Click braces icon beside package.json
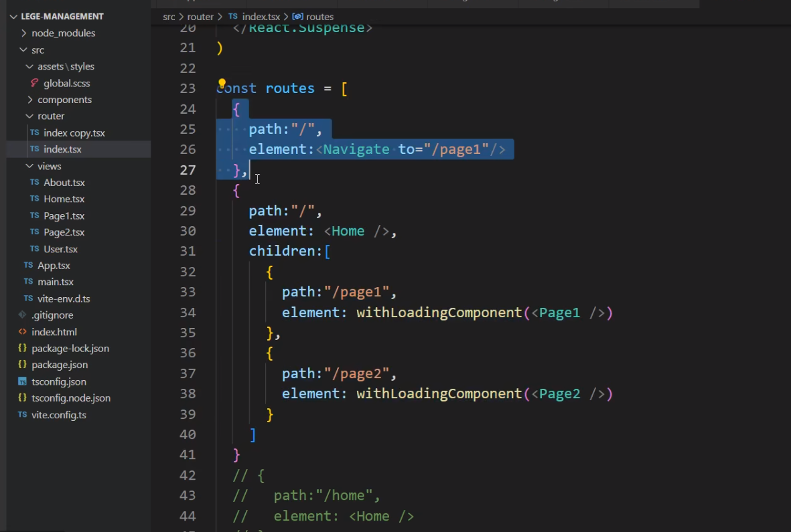The width and height of the screenshot is (791, 532). (x=22, y=364)
